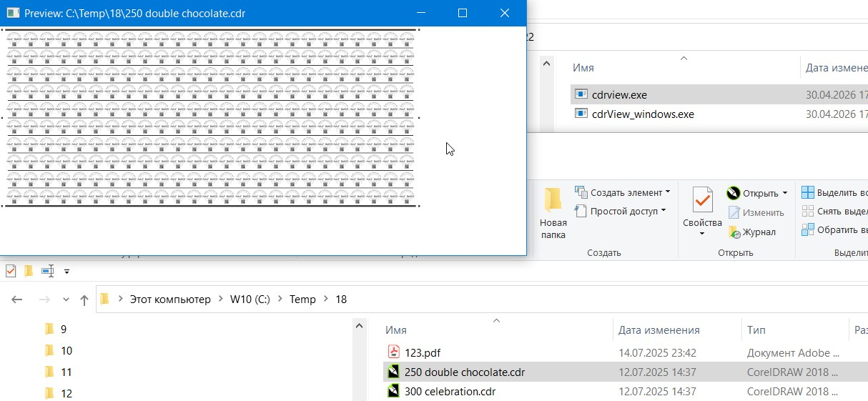This screenshot has width=868, height=401.
Task: Expand the recent locations chevron
Action: coord(66,300)
